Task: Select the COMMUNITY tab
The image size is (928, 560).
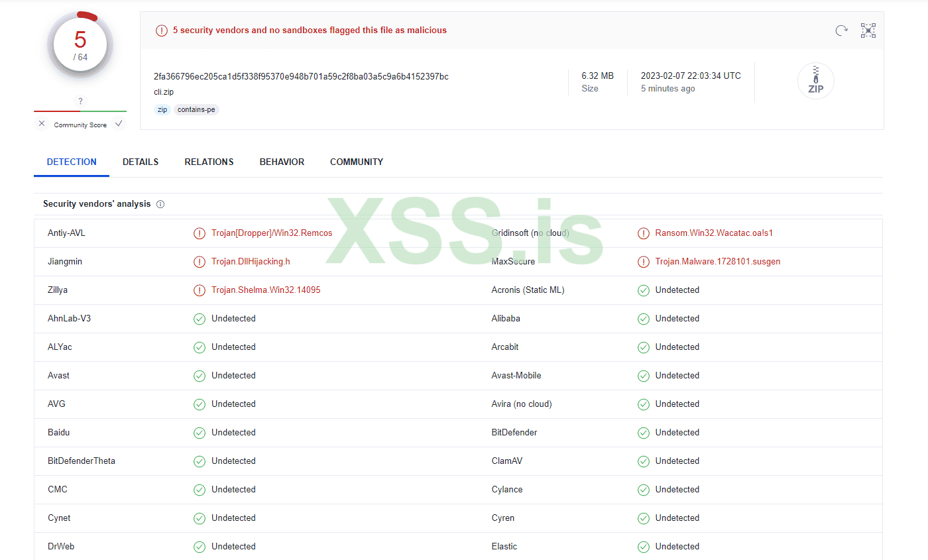Action: [357, 162]
